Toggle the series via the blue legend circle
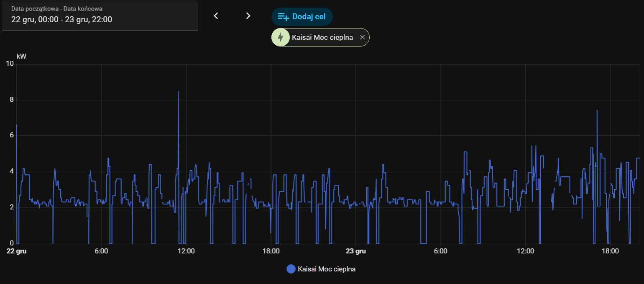The image size is (644, 284). click(291, 269)
